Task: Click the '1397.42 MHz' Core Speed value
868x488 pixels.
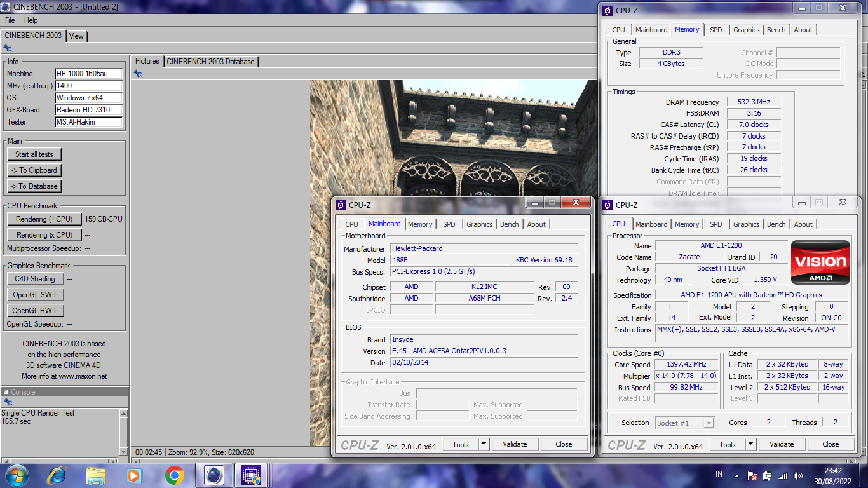Action: pyautogui.click(x=687, y=365)
